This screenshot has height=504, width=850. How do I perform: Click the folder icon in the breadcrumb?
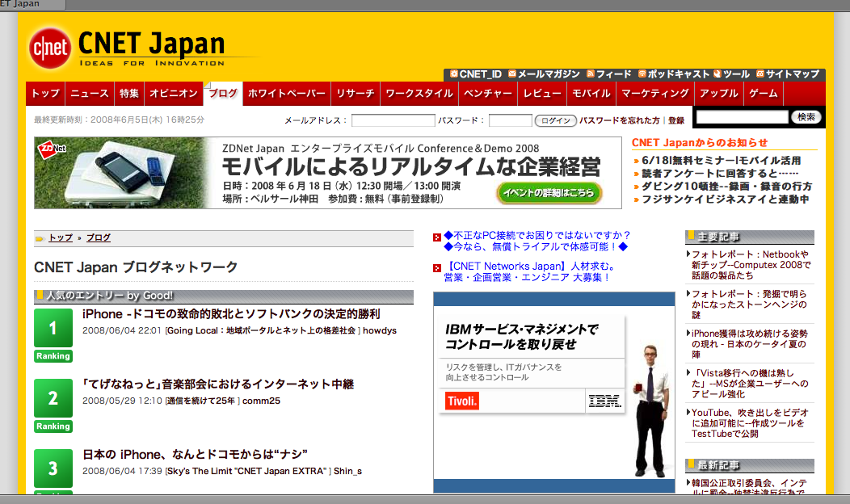(39, 238)
